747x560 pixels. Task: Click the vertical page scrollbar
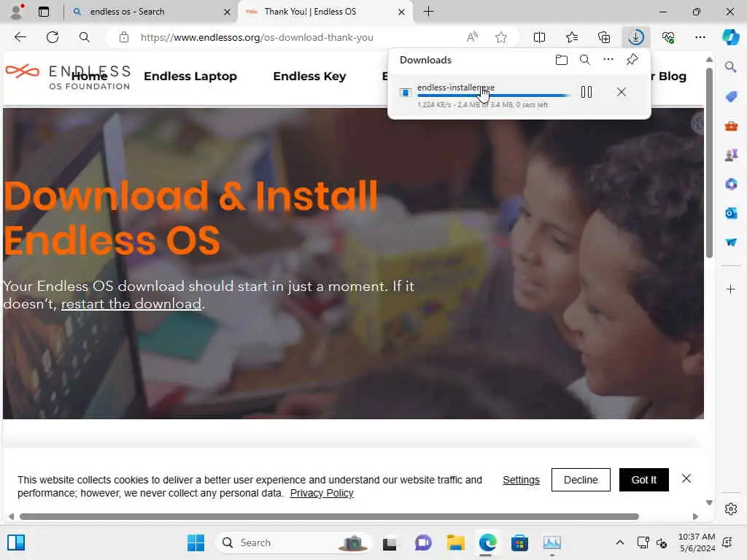point(709,163)
